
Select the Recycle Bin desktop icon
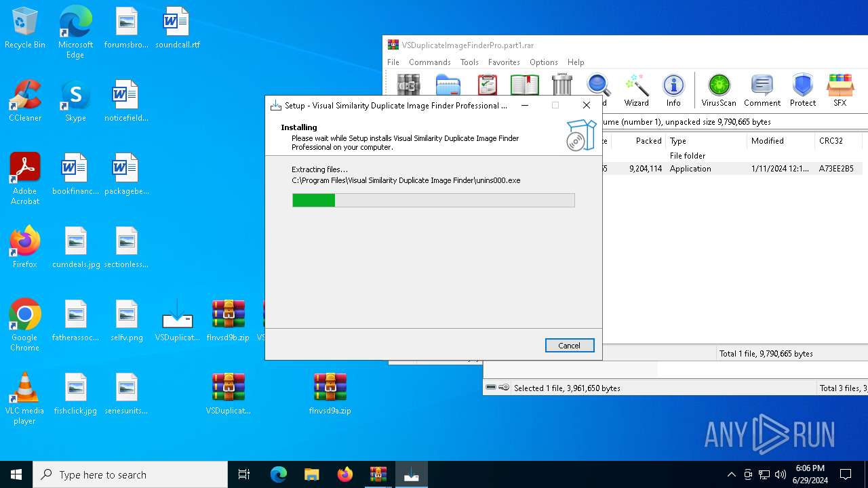point(25,28)
